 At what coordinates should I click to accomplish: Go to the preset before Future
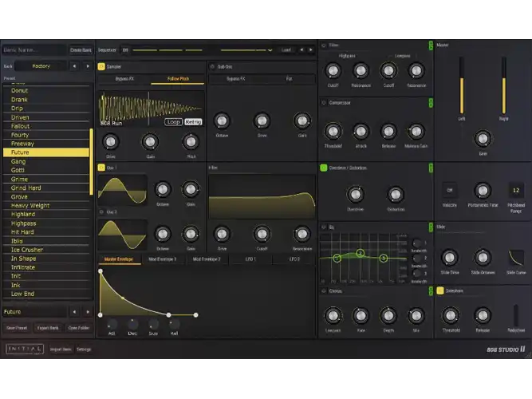(74, 312)
